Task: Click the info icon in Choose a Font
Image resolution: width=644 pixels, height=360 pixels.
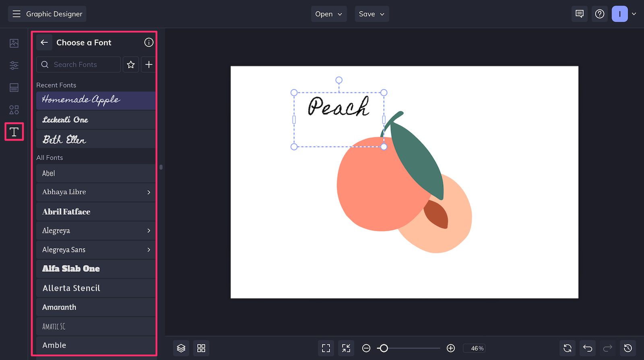Action: coord(149,42)
